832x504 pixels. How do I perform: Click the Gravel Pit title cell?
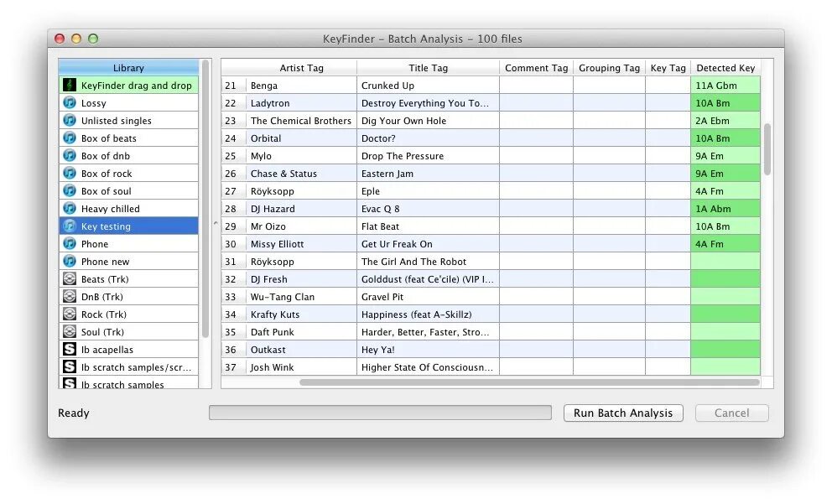[429, 297]
